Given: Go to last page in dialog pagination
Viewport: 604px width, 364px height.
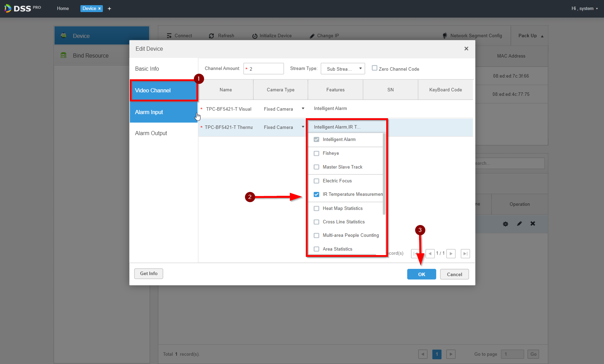Looking at the screenshot, I should 465,254.
